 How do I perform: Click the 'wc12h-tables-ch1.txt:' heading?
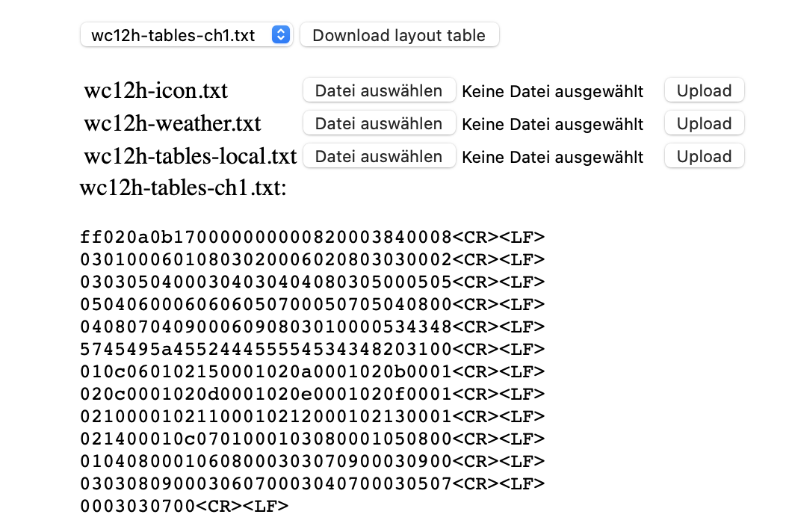click(x=183, y=188)
